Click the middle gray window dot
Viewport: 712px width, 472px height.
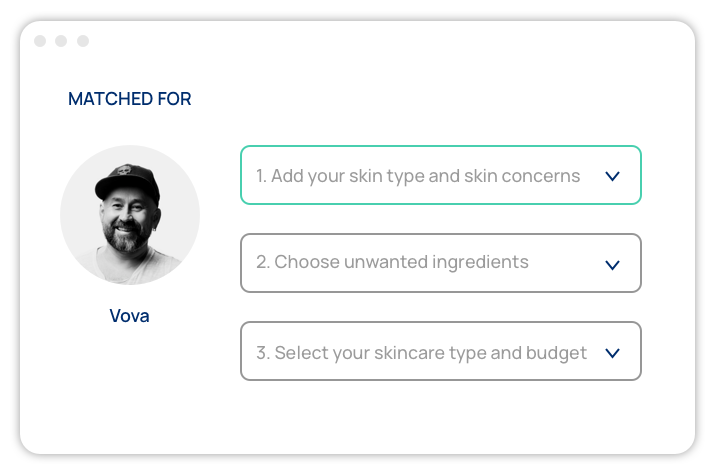tap(61, 41)
